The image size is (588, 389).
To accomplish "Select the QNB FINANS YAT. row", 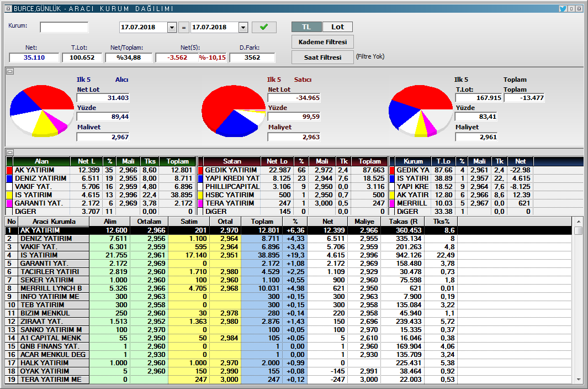I will coord(289,346).
